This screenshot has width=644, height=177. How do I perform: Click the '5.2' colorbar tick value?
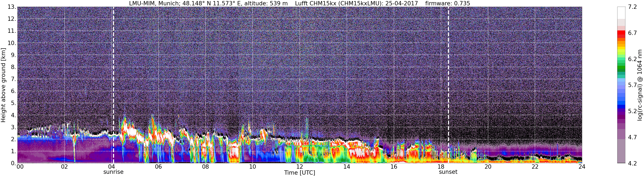[x=632, y=111]
